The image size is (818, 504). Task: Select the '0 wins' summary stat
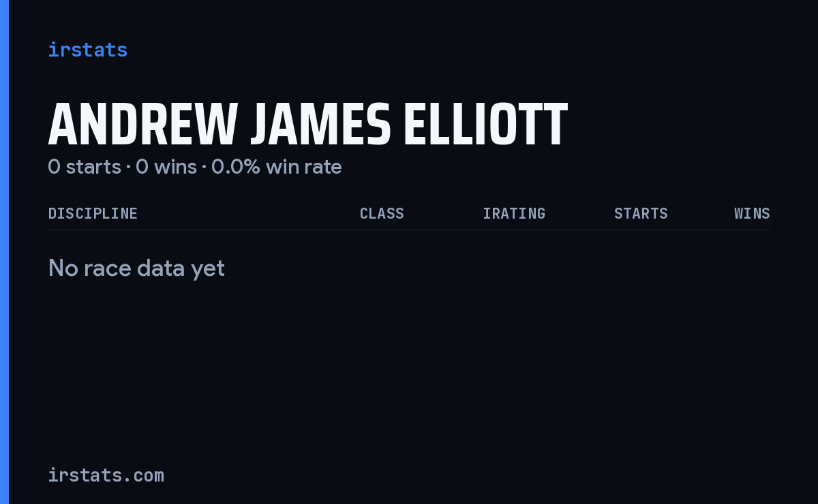coord(166,167)
